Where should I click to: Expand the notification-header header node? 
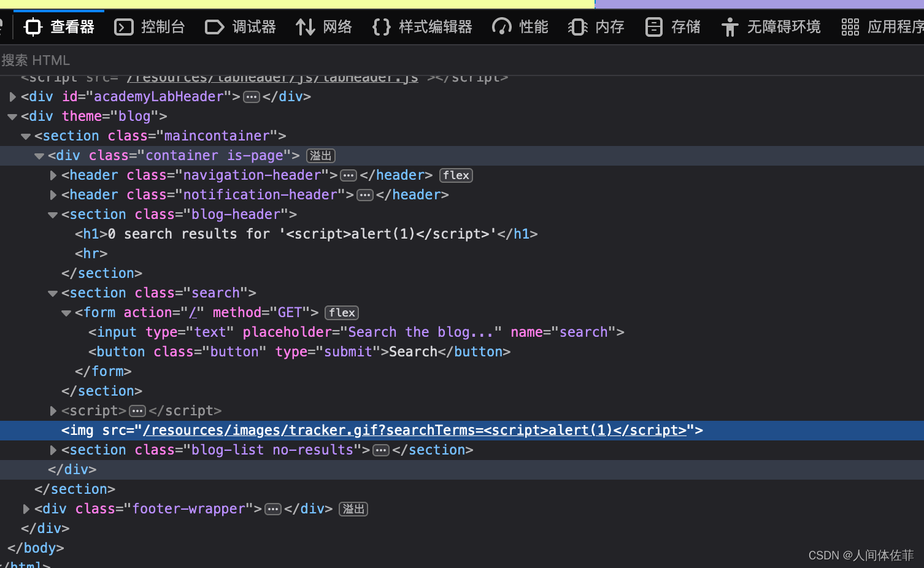(53, 195)
